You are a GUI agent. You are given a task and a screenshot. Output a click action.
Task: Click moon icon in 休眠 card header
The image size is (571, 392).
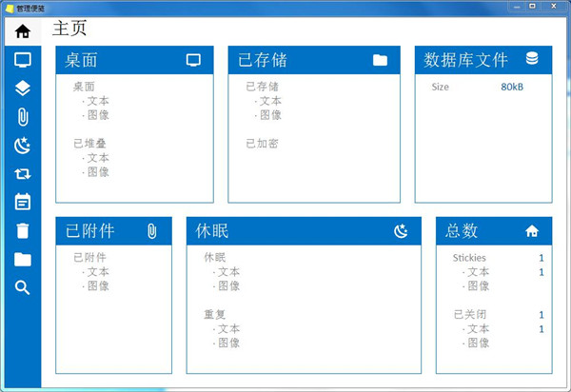click(401, 231)
